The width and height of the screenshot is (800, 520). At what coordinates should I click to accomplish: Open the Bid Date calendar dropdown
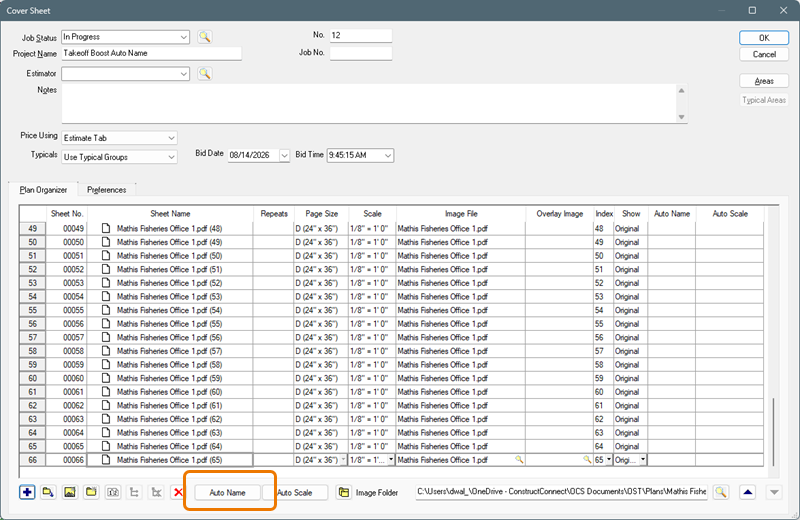tap(284, 156)
